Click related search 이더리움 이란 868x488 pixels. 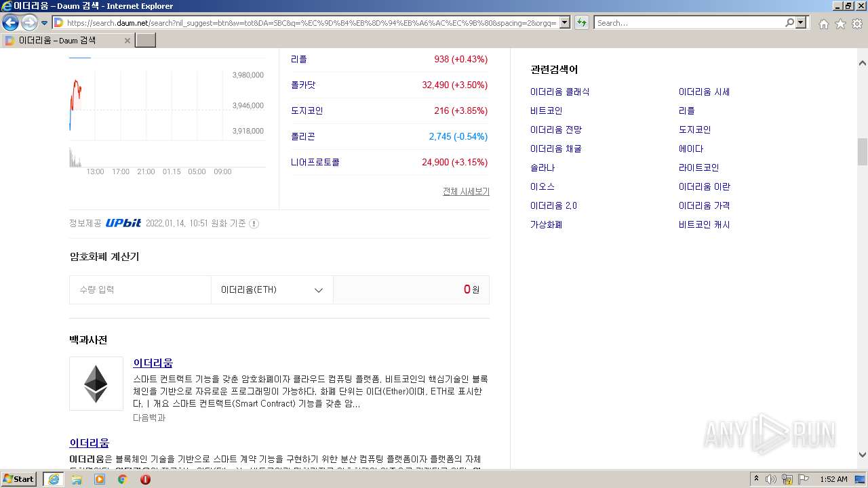coord(704,186)
